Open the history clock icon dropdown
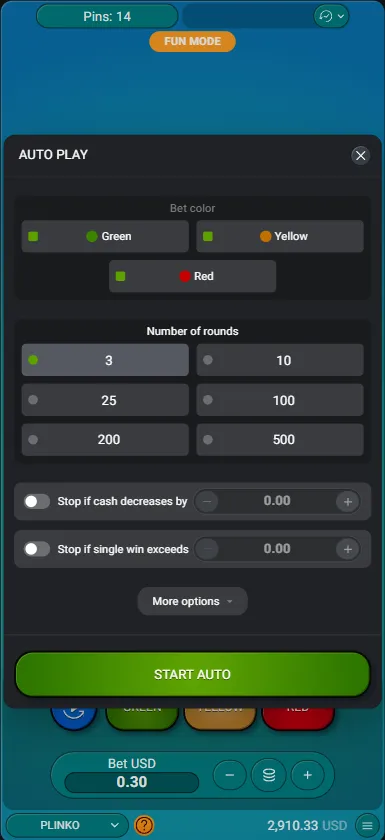The width and height of the screenshot is (385, 840). (331, 16)
